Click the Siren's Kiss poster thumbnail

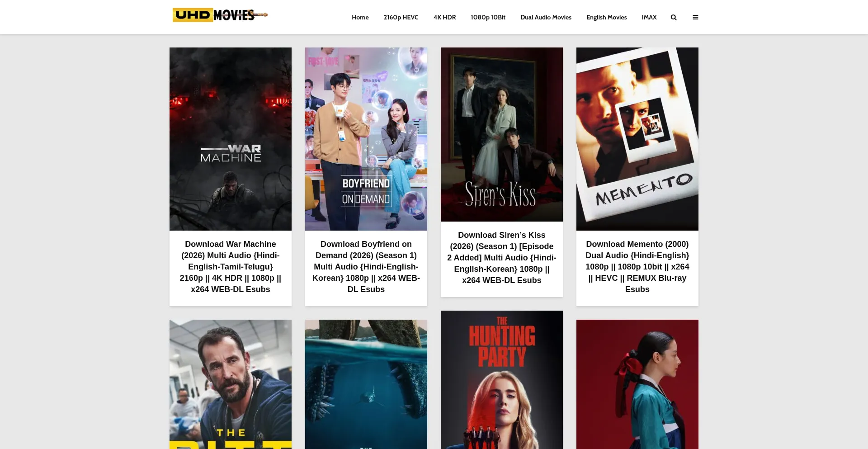(502, 134)
